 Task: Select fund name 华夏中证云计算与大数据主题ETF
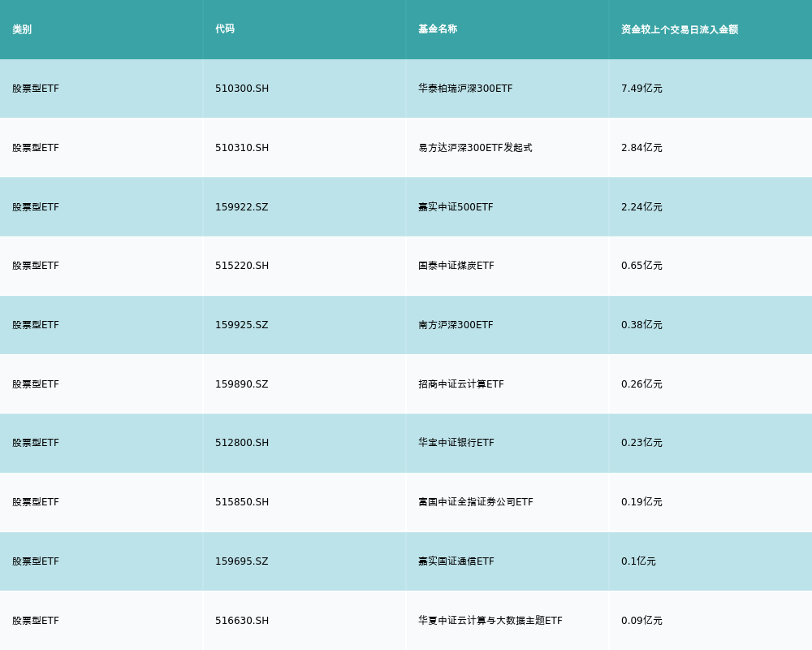(490, 621)
